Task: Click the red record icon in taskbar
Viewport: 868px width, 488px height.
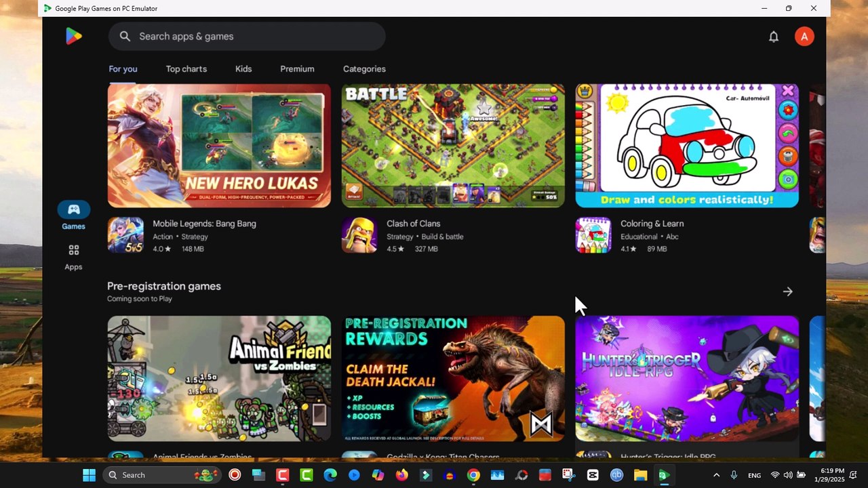Action: [x=235, y=475]
